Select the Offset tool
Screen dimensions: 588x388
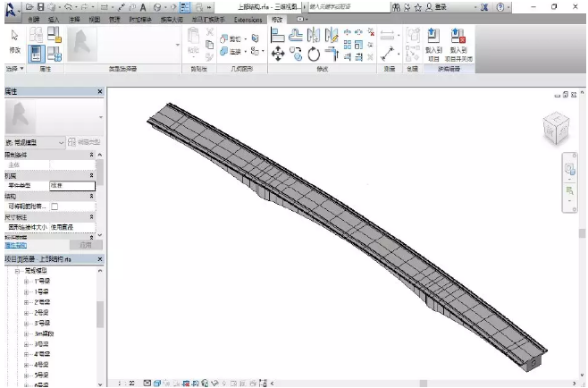pos(296,35)
